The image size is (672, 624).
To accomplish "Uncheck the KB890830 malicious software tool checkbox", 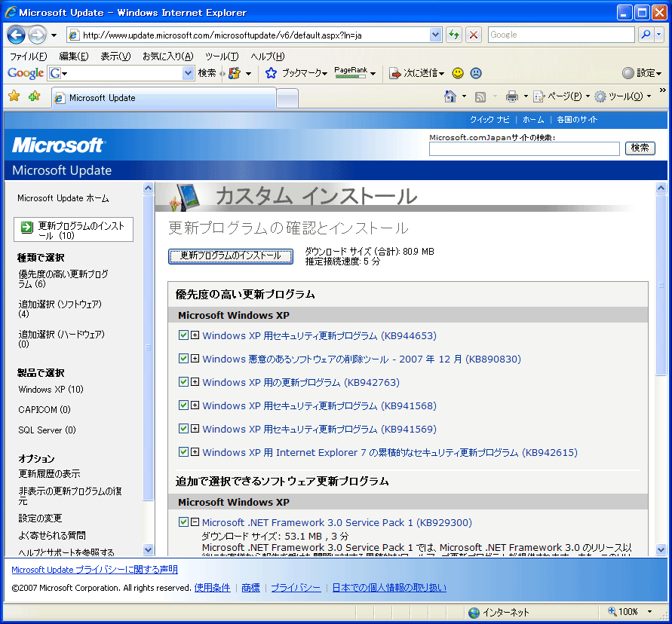I will (183, 358).
